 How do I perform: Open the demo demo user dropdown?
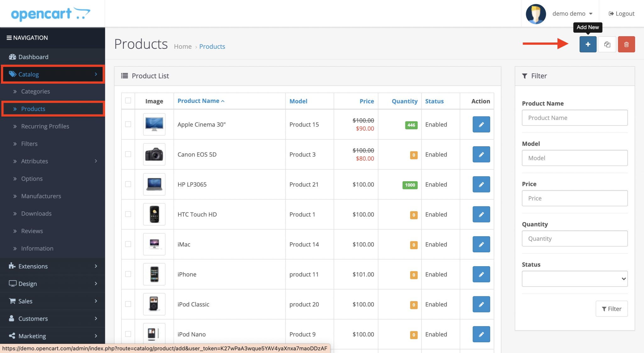571,14
